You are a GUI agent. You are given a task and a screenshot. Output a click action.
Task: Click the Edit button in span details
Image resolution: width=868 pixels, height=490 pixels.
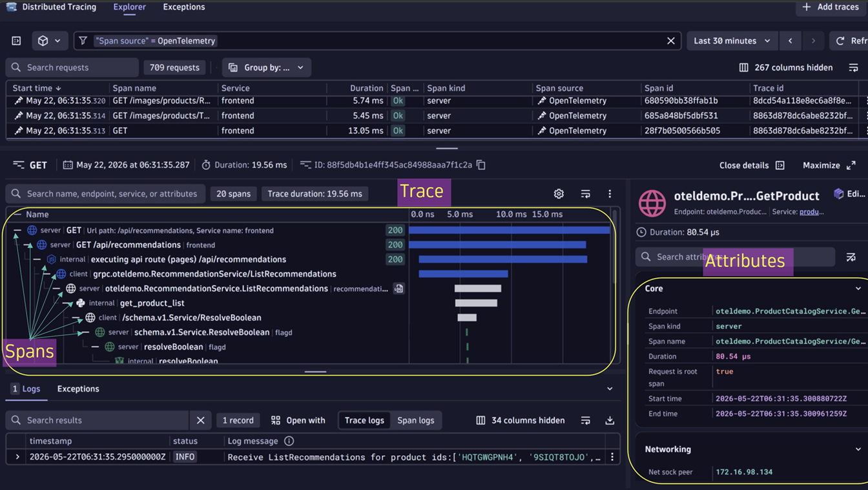849,194
